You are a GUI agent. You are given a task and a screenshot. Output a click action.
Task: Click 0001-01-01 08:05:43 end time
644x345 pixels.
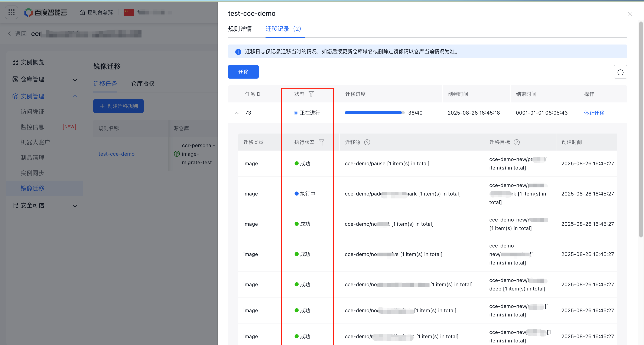point(541,113)
